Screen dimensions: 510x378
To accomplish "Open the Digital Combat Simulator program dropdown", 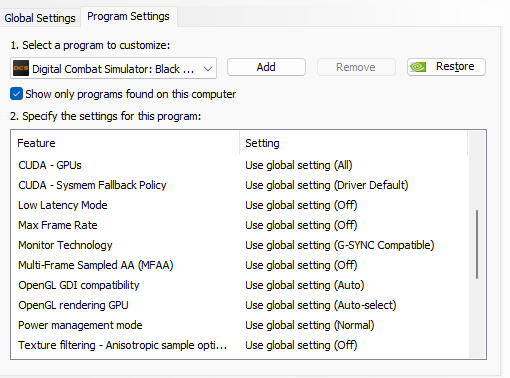I will tap(113, 68).
